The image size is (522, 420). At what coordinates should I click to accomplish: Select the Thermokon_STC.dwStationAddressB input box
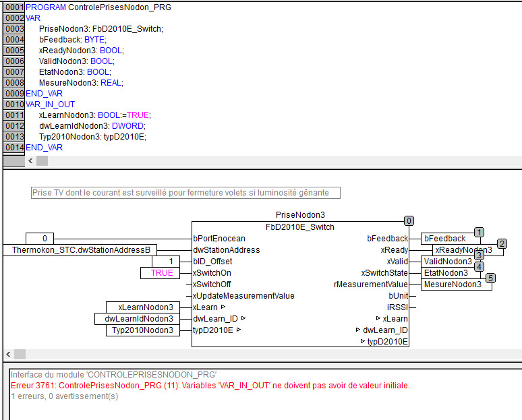(81, 250)
